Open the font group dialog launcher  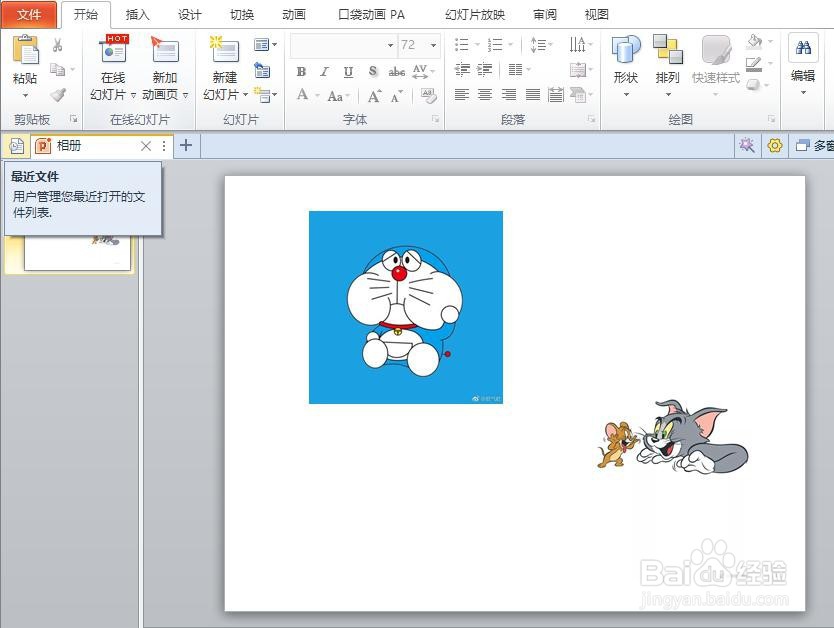435,119
